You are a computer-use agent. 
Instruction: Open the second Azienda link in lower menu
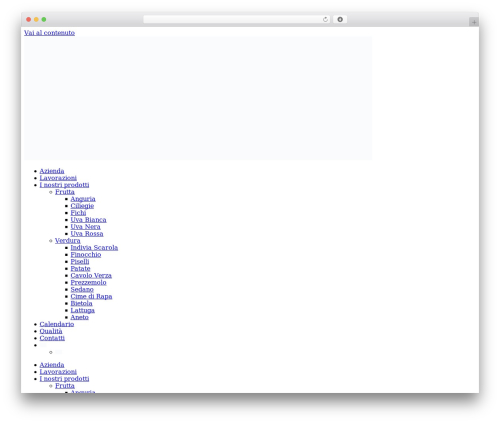pyautogui.click(x=52, y=365)
